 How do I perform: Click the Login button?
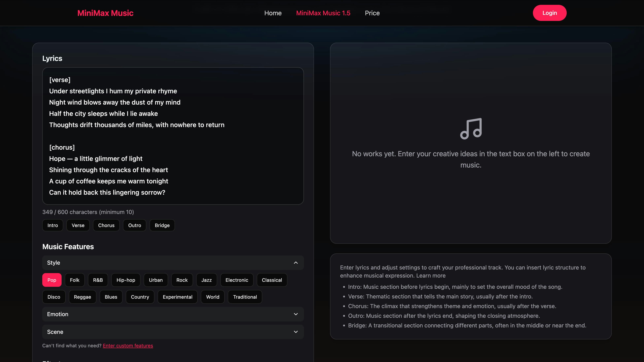(x=549, y=13)
